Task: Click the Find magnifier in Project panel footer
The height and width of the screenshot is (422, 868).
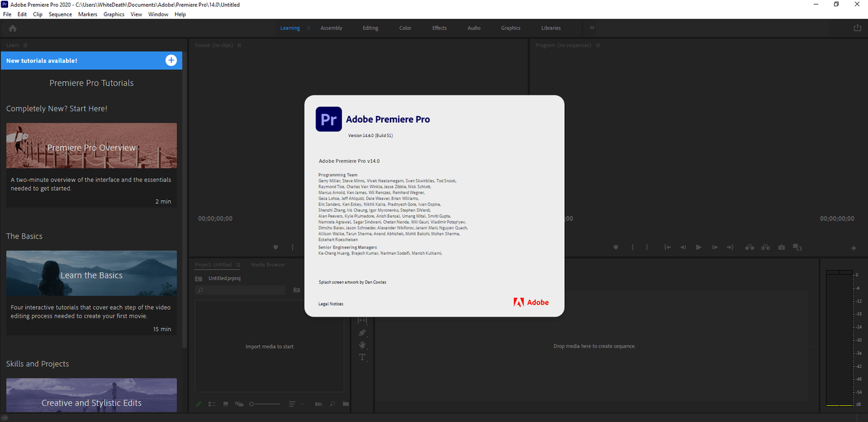Action: click(332, 404)
